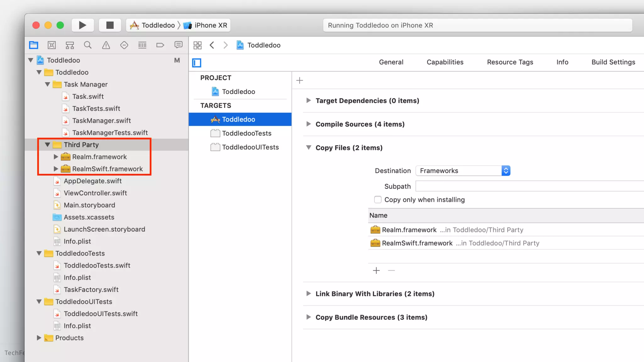This screenshot has height=362, width=644.
Task: Click the Run (play) button
Action: coord(82,25)
